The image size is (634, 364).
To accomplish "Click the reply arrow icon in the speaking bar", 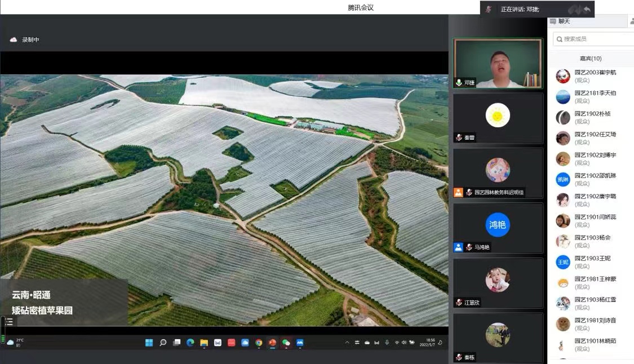I will [587, 10].
